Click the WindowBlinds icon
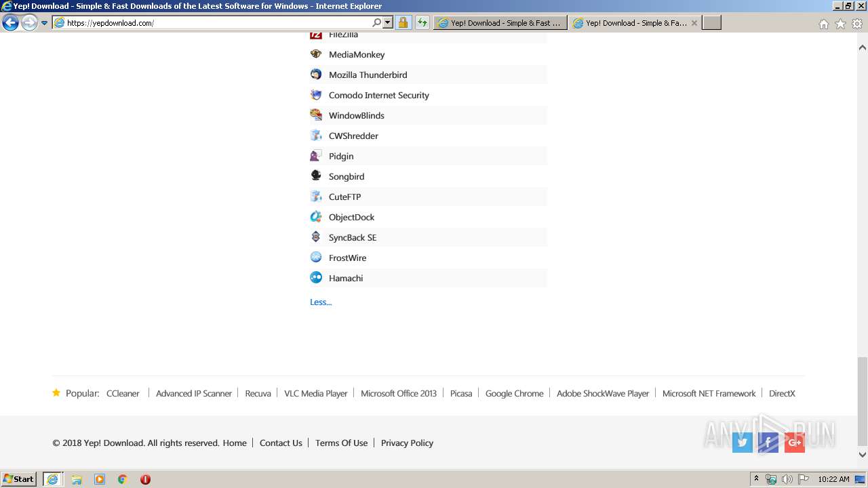Screen dimensions: 868x488 316,115
